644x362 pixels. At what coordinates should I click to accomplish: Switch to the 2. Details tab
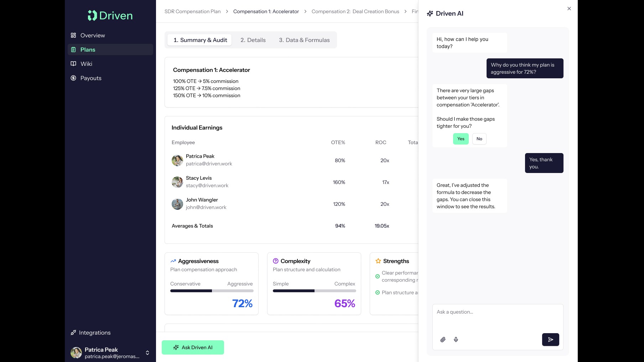point(253,40)
